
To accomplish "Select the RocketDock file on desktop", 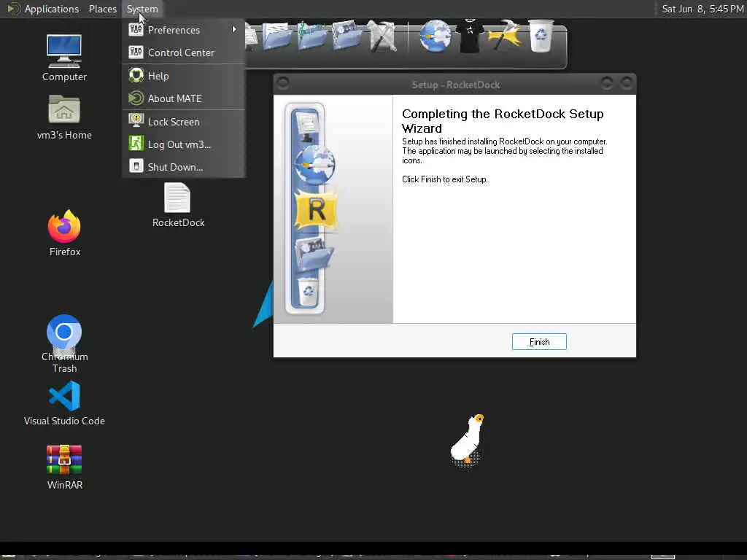I will [x=178, y=206].
